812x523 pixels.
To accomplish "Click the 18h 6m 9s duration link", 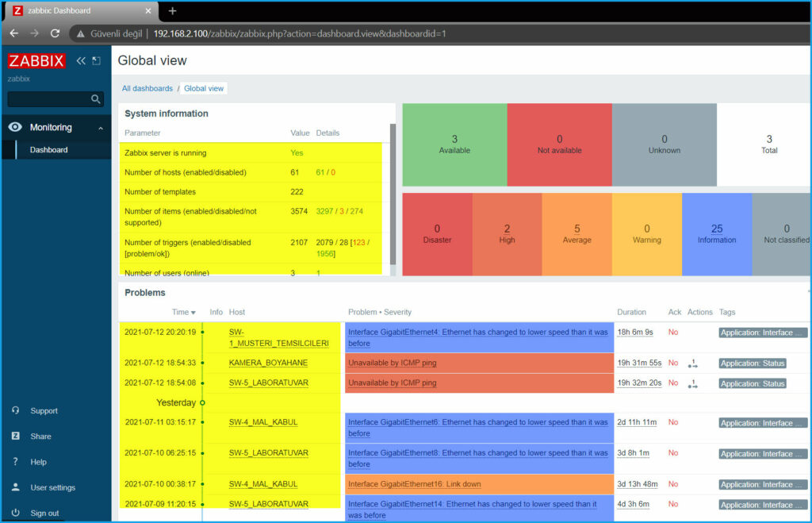I will click(x=635, y=333).
